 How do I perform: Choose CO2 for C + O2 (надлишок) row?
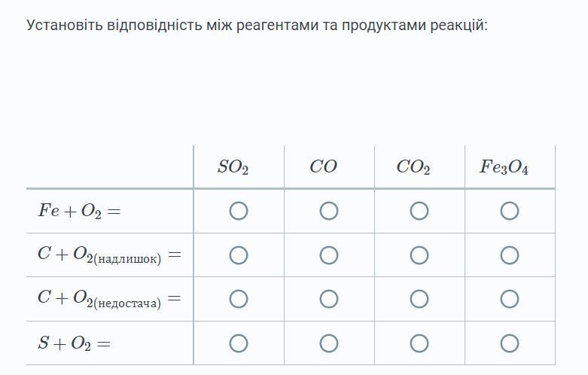pos(419,255)
